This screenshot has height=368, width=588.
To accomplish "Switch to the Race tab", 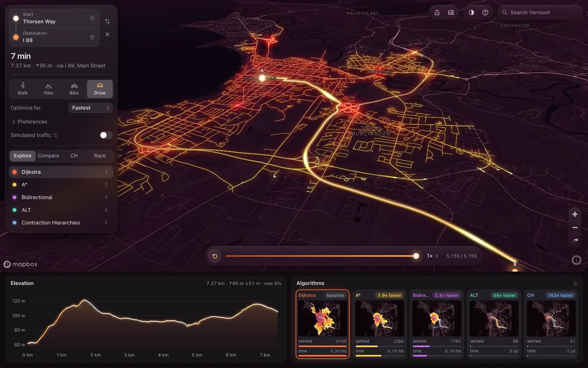I will pos(100,156).
